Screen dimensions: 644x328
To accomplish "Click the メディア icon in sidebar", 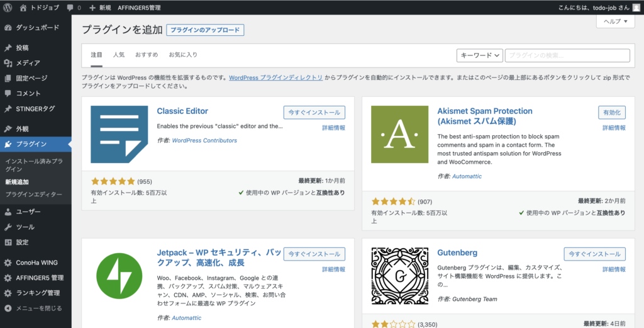I will point(8,63).
